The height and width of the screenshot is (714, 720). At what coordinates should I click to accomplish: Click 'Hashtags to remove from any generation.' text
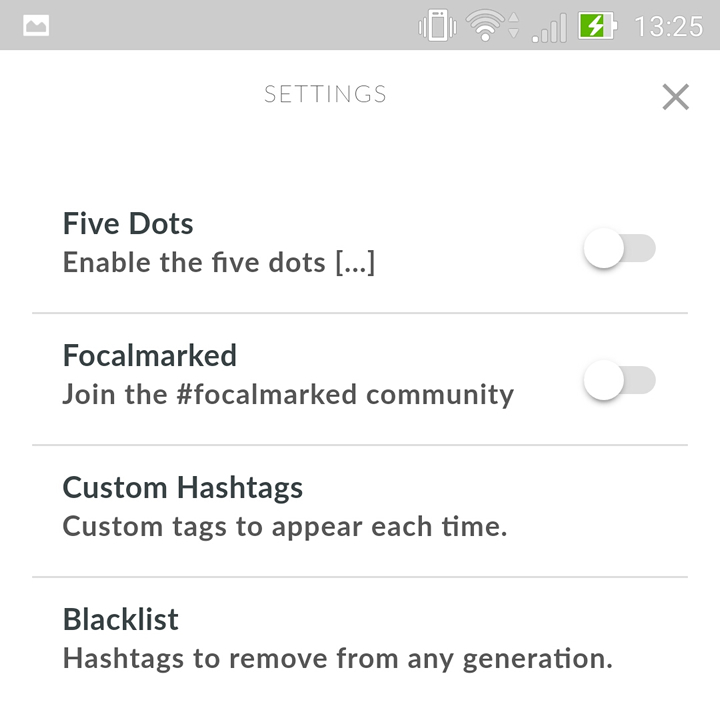click(x=337, y=658)
